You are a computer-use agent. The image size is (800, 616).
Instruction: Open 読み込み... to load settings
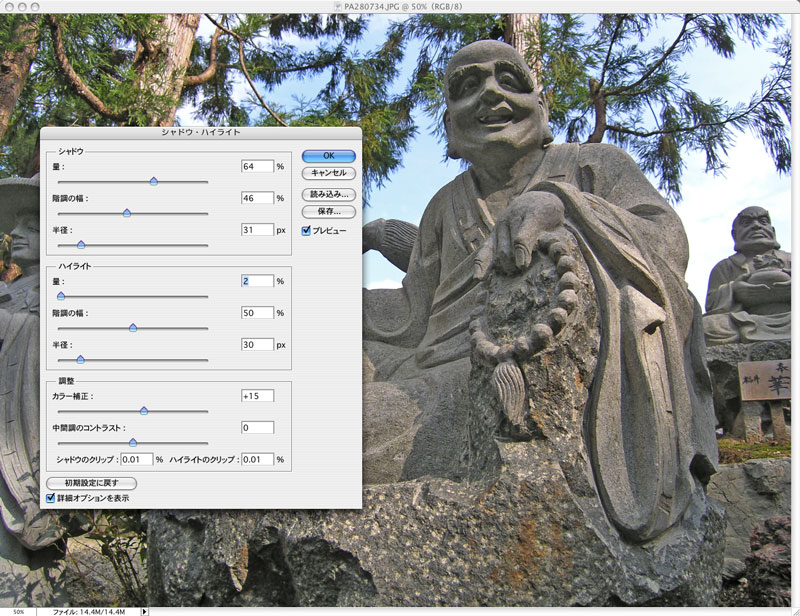click(x=329, y=194)
